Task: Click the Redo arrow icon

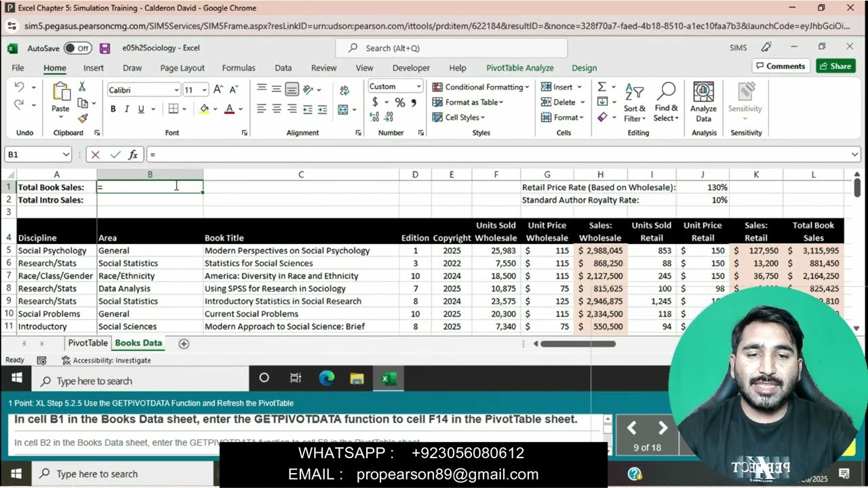Action: pos(19,104)
